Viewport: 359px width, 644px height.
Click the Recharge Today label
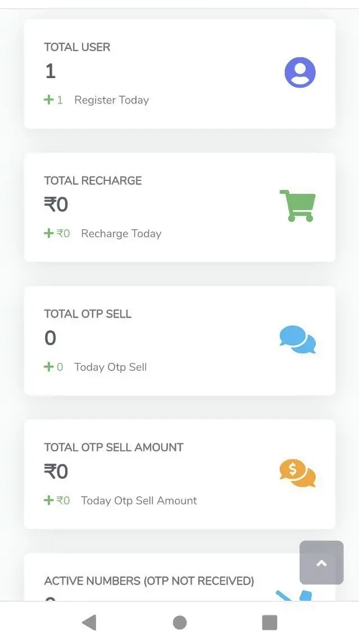pyautogui.click(x=121, y=233)
